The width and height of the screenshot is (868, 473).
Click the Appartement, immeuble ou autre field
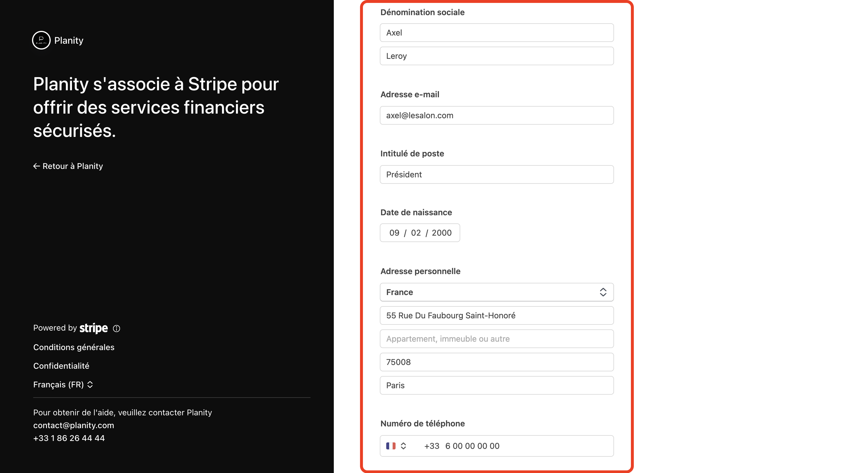pyautogui.click(x=497, y=338)
